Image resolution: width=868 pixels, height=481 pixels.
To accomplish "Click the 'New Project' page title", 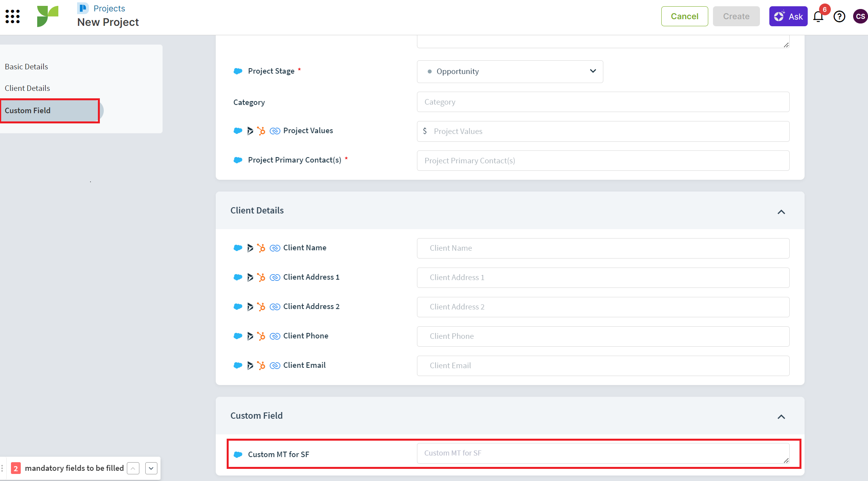I will (108, 22).
